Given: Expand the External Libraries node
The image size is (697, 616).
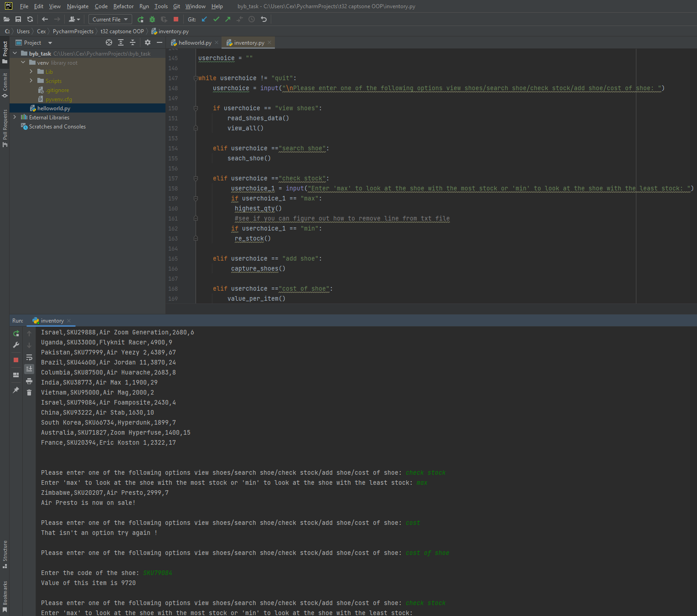Looking at the screenshot, I should pyautogui.click(x=15, y=117).
